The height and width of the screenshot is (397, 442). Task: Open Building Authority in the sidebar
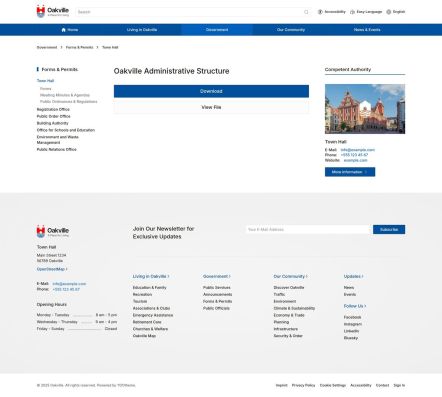pyautogui.click(x=52, y=123)
